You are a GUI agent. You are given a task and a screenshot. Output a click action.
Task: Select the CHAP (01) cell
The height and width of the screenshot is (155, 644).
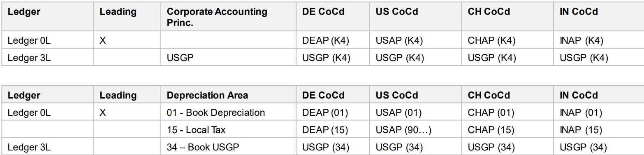click(x=491, y=113)
